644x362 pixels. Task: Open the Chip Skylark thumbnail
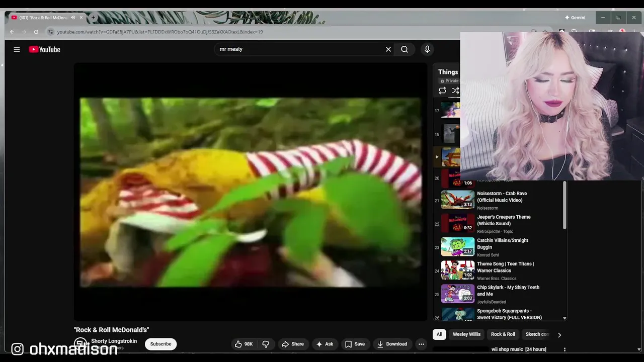(x=458, y=294)
